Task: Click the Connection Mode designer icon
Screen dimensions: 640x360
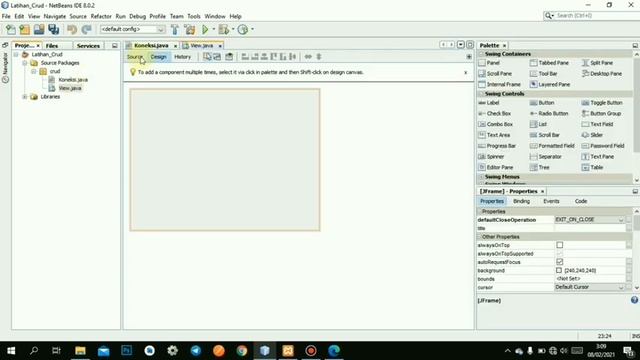Action: pos(217,57)
